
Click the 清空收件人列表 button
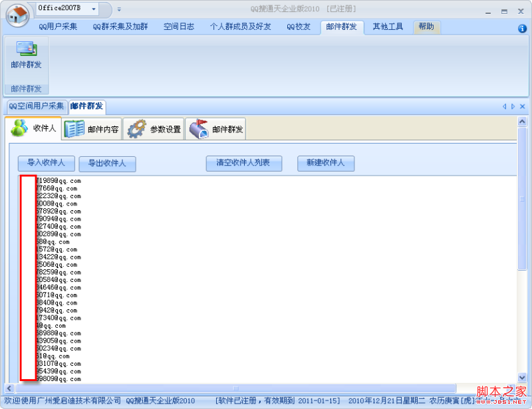244,163
